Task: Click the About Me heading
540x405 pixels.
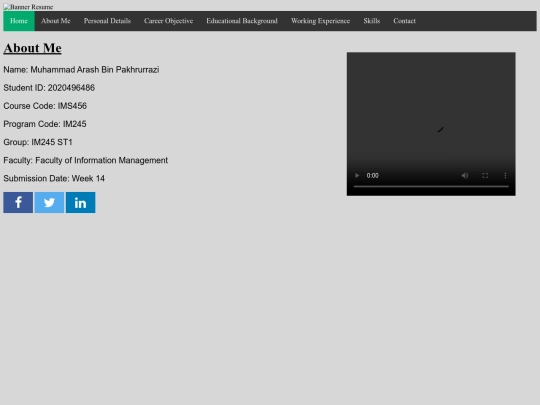Action: (32, 48)
